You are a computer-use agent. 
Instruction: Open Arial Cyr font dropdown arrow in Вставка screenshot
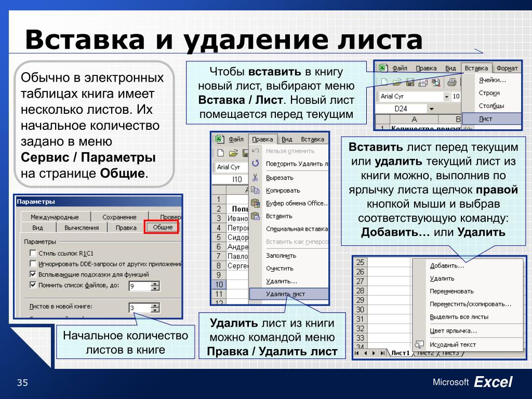446,97
